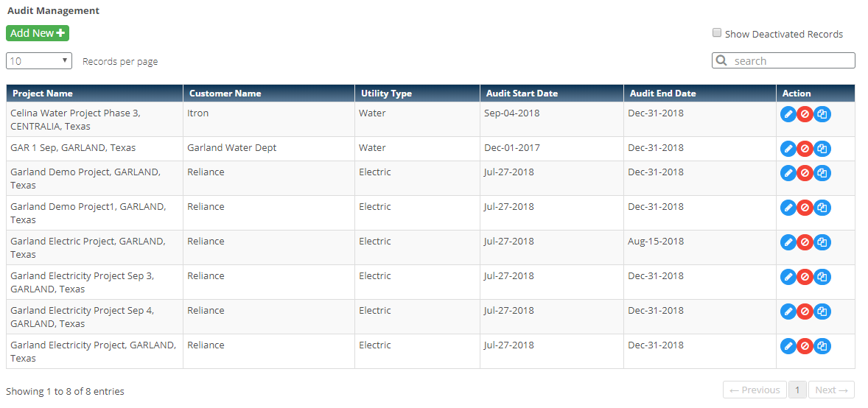Deactivate the last Garland Electricity Project audit
Image resolution: width=868 pixels, height=408 pixels.
tap(805, 346)
